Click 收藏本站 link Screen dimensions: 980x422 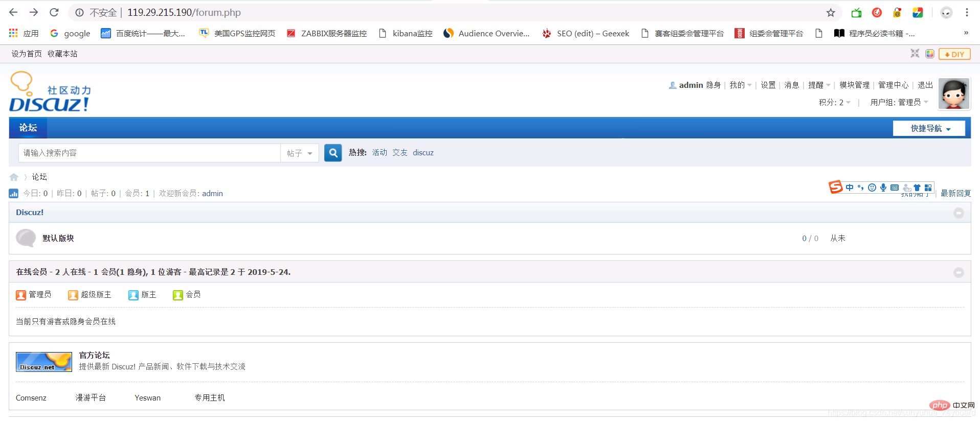click(x=62, y=54)
